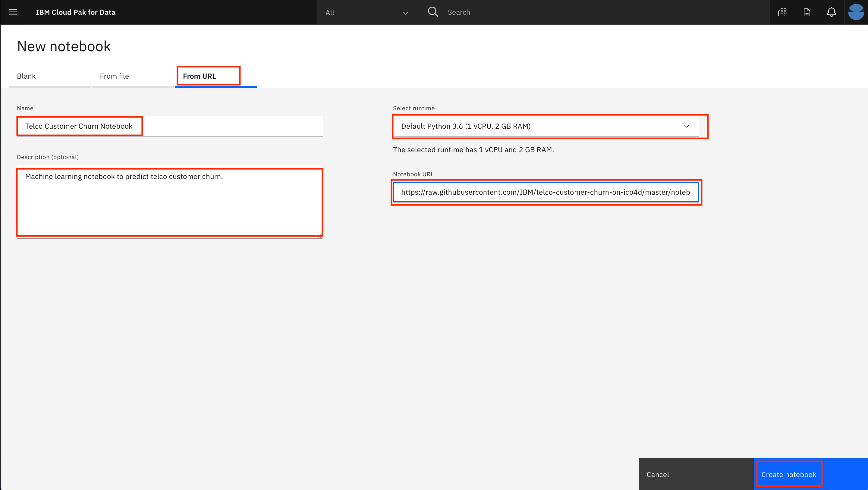
Task: Click the search magnifier icon
Action: point(433,12)
